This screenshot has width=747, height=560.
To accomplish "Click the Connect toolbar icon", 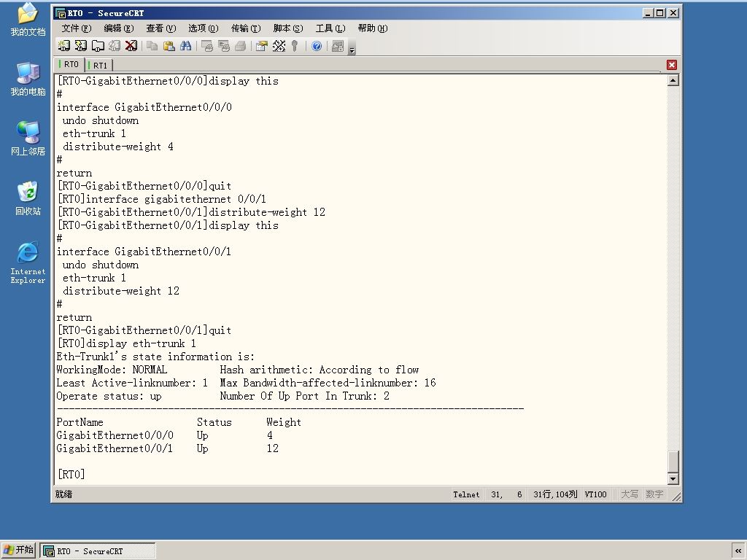I will tap(64, 46).
